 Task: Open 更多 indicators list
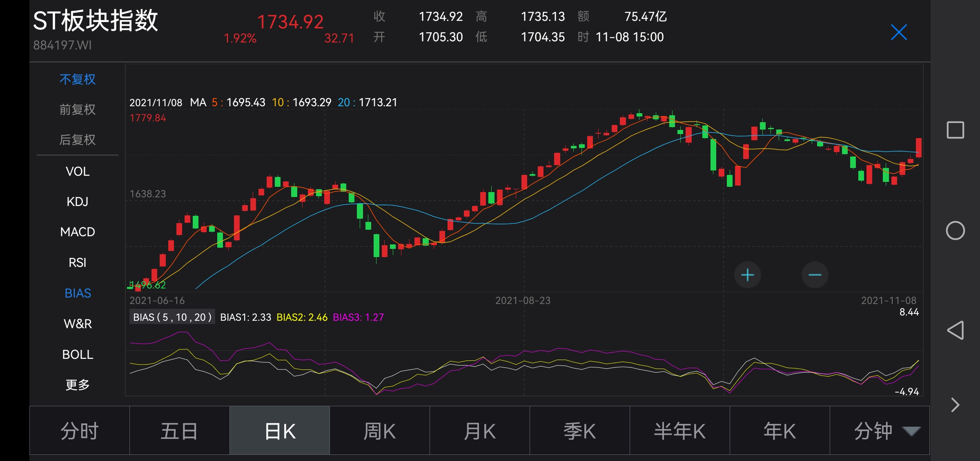[x=78, y=385]
